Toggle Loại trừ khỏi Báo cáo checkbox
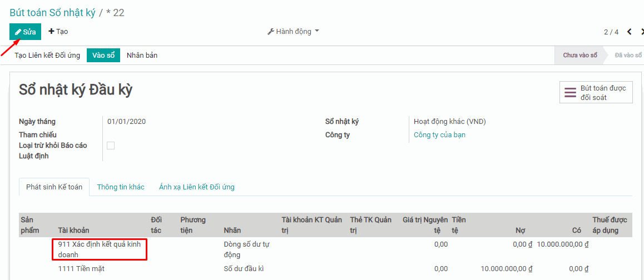 pos(111,146)
